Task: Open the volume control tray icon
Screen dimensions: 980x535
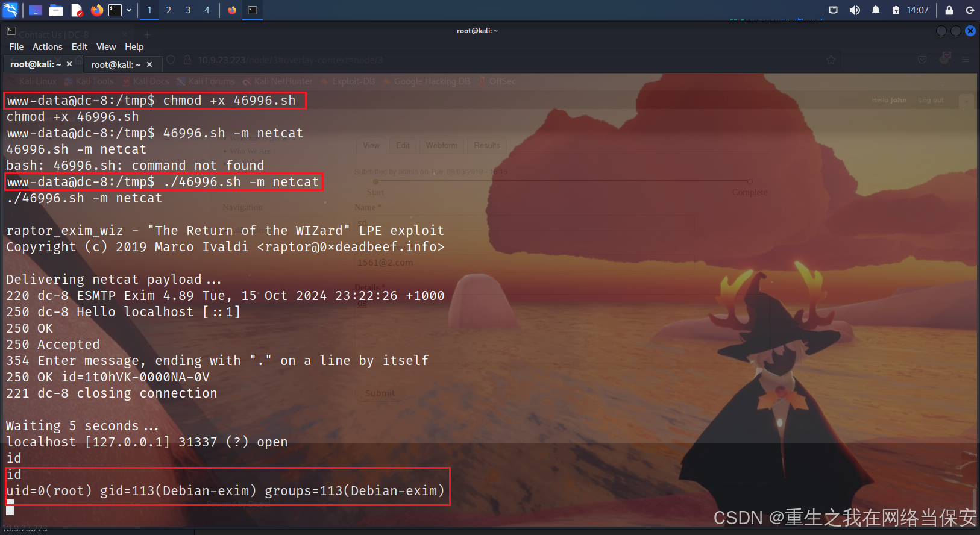Action: click(x=855, y=10)
